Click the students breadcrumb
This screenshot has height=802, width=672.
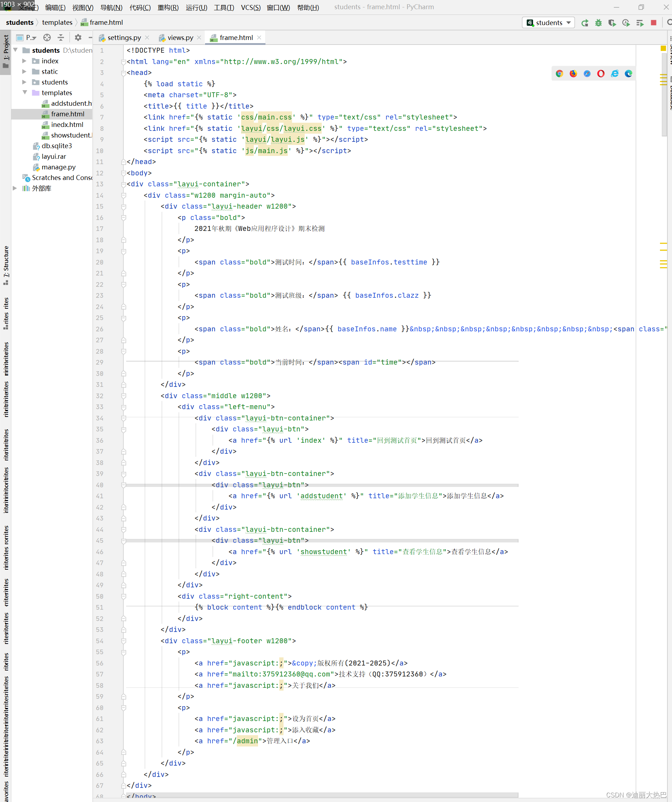(20, 23)
